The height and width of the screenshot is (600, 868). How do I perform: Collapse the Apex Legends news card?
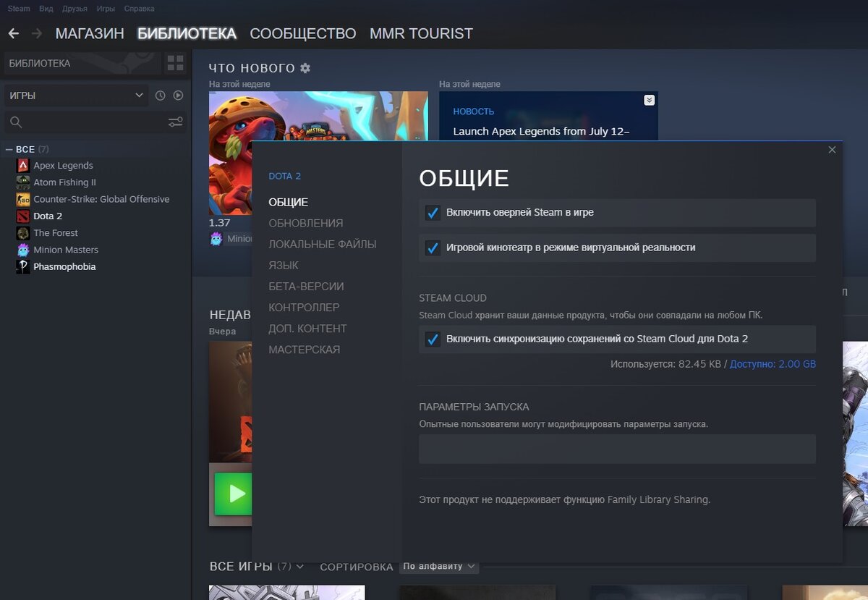click(x=649, y=100)
